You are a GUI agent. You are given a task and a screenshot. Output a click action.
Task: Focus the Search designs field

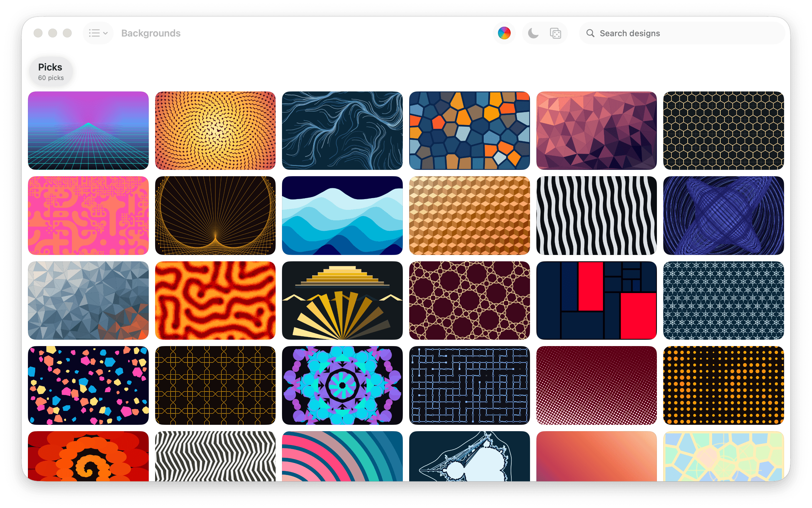pos(682,33)
